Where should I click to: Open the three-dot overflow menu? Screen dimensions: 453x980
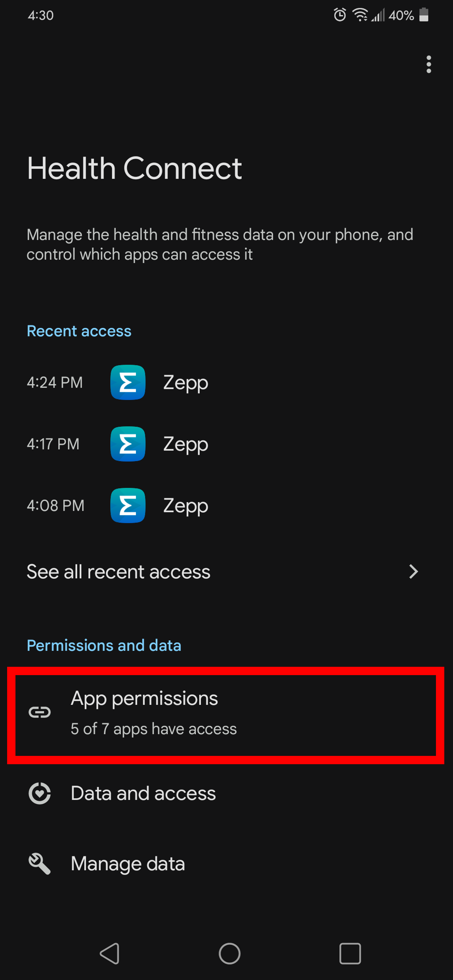point(429,65)
